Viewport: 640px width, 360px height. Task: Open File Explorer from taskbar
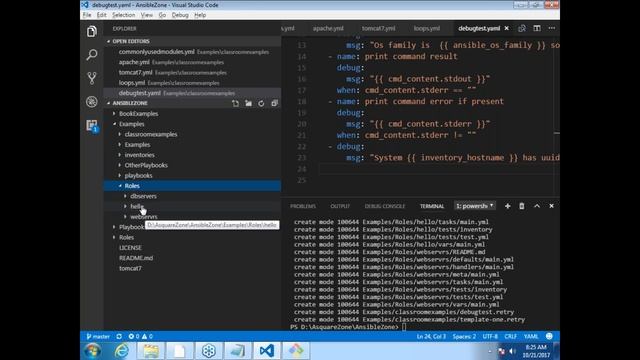pyautogui.click(x=151, y=351)
